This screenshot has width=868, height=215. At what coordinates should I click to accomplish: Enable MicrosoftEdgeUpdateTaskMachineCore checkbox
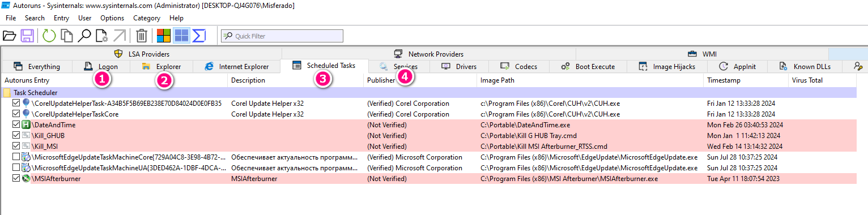pos(16,157)
